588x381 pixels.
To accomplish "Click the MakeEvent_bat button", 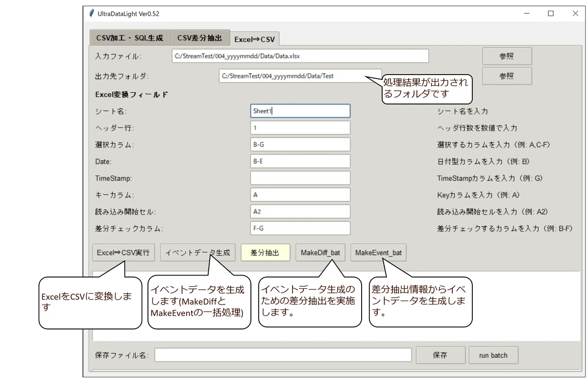I will click(378, 253).
